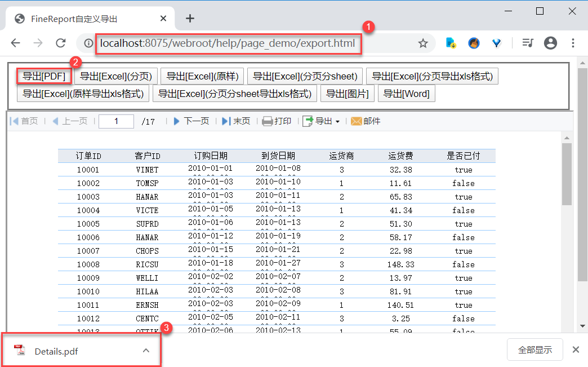
Task: Go to 上一页 previous page
Action: tap(70, 121)
